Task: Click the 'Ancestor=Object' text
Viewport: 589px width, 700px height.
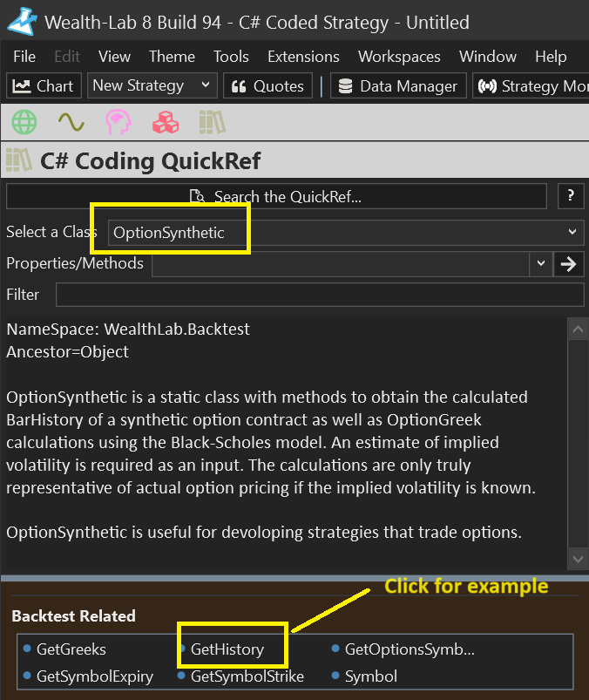Action: click(67, 352)
